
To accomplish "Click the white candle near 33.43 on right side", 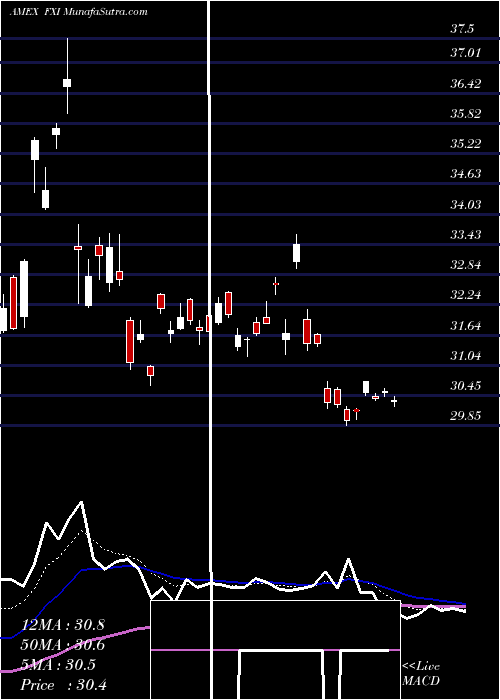I will [296, 253].
